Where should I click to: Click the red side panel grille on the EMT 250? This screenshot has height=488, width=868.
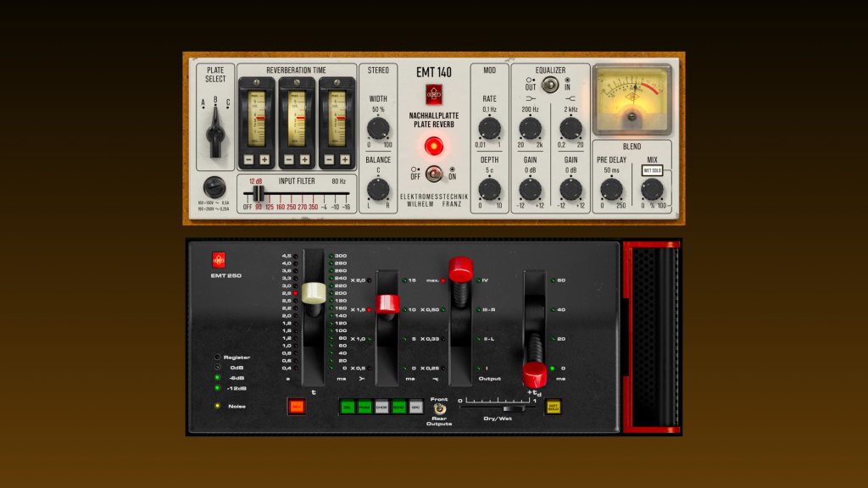pos(652,337)
